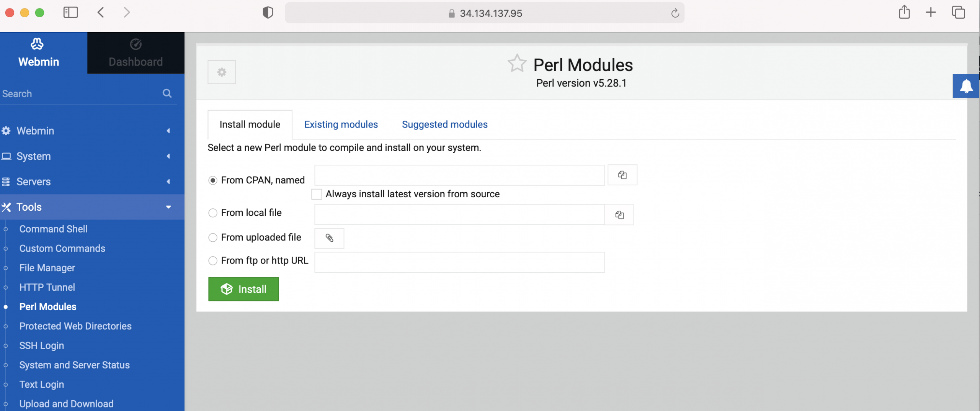Viewport: 980px width, 411px height.
Task: Click the Tools wrench icon in sidebar
Action: 6,207
